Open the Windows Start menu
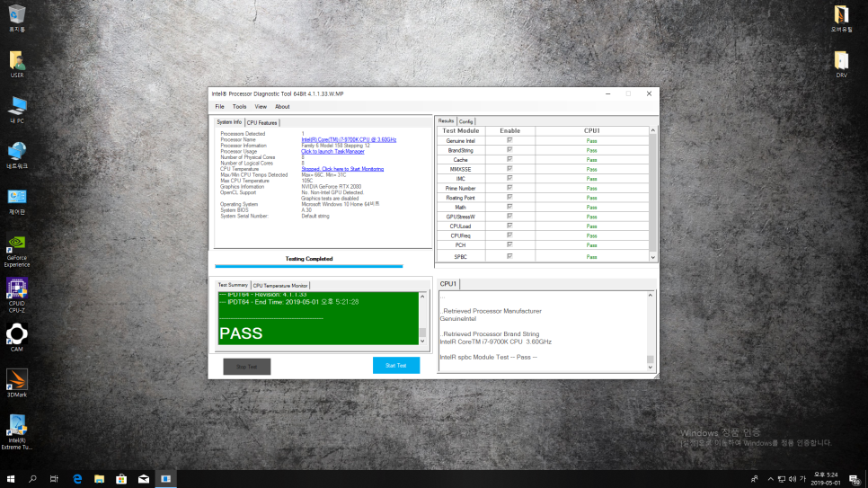This screenshot has width=868, height=488. click(11, 479)
